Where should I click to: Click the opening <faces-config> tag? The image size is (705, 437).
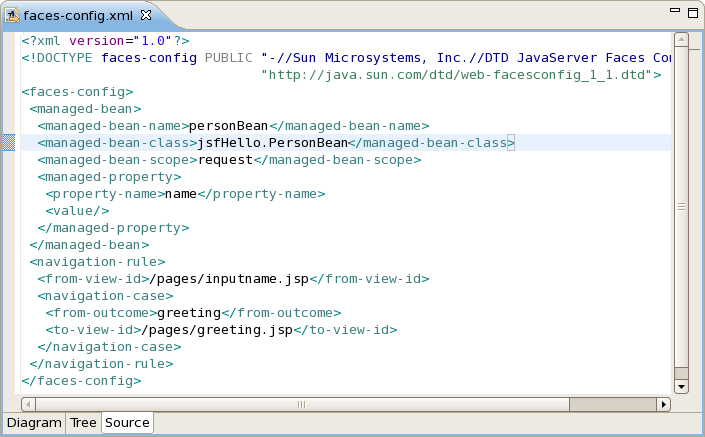[77, 92]
